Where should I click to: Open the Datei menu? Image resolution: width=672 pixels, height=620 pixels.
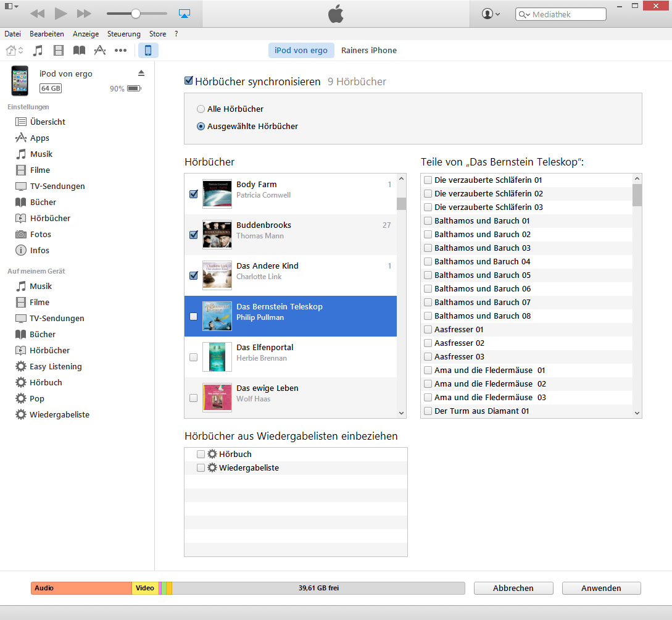point(12,34)
